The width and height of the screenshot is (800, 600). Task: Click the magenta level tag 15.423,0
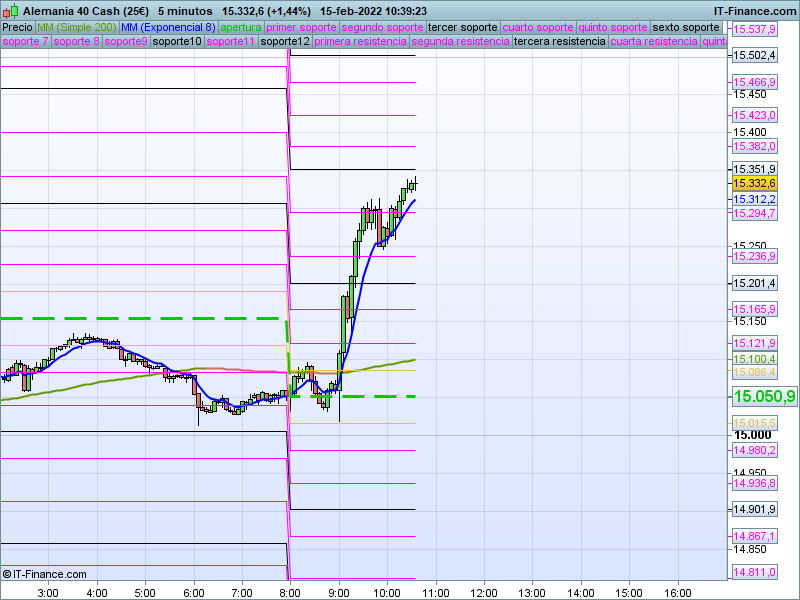pyautogui.click(x=754, y=115)
